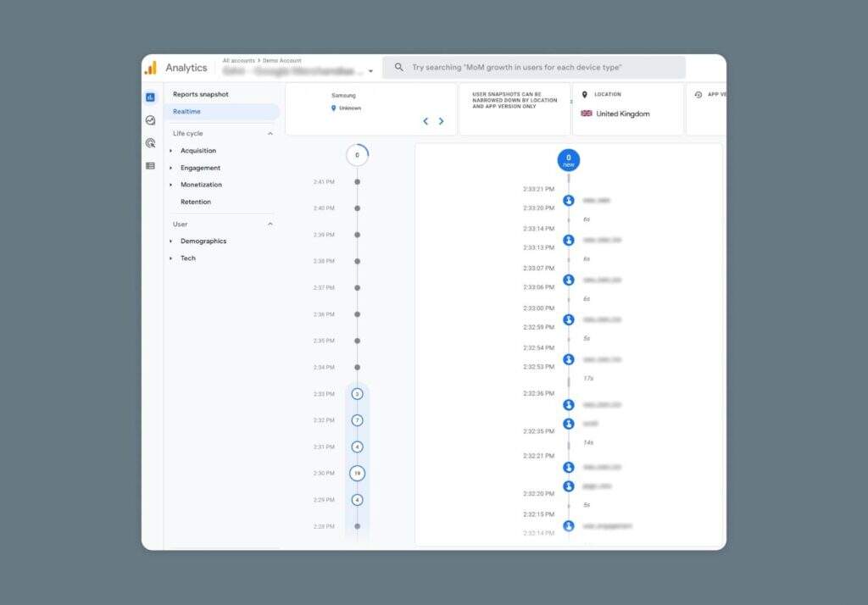Select the Realtime report

click(187, 112)
